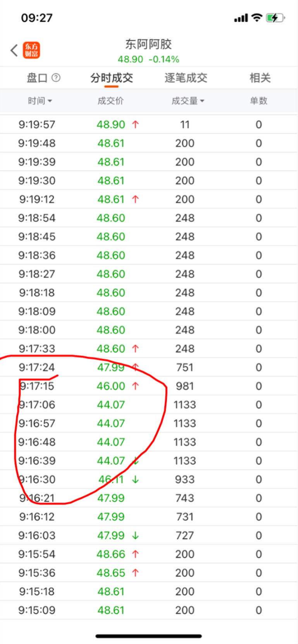Tap the 46.00 price at 9:17:15
The width and height of the screenshot is (298, 644).
111,386
